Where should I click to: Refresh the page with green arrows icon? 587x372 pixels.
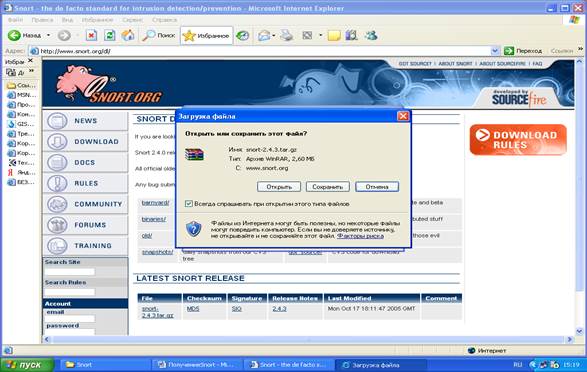click(110, 36)
